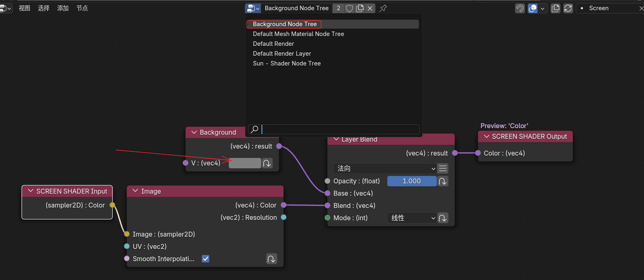The height and width of the screenshot is (280, 644).
Task: Open the 法向 dropdown in Layer Blend
Action: pyautogui.click(x=385, y=169)
